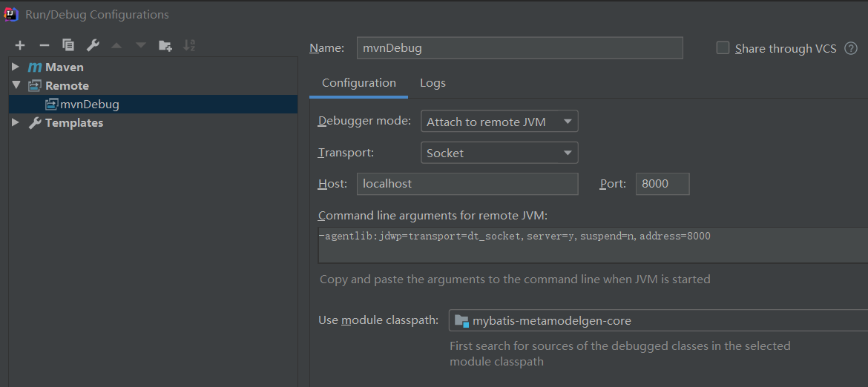Expand the Maven tree node
The image size is (868, 387).
tap(16, 67)
